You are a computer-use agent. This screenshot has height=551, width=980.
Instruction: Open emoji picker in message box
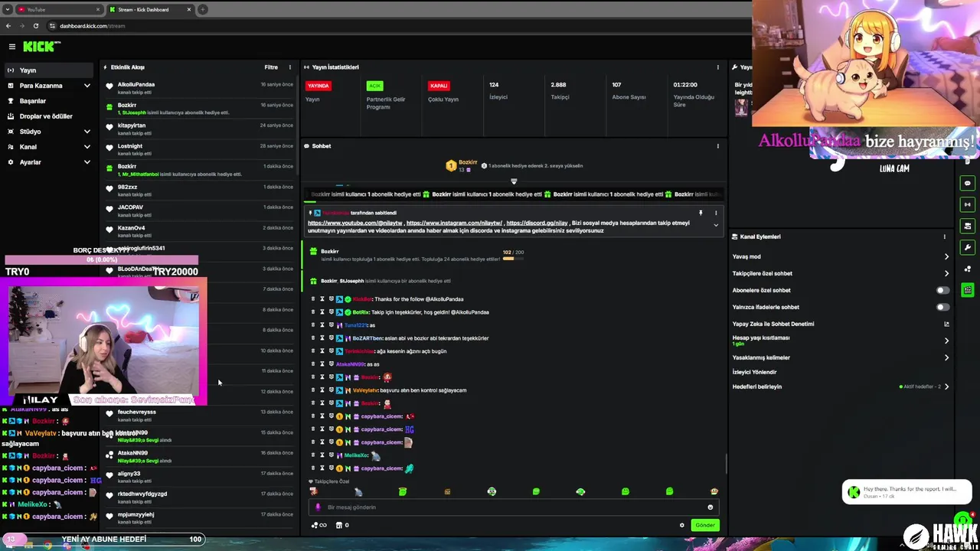coord(710,507)
